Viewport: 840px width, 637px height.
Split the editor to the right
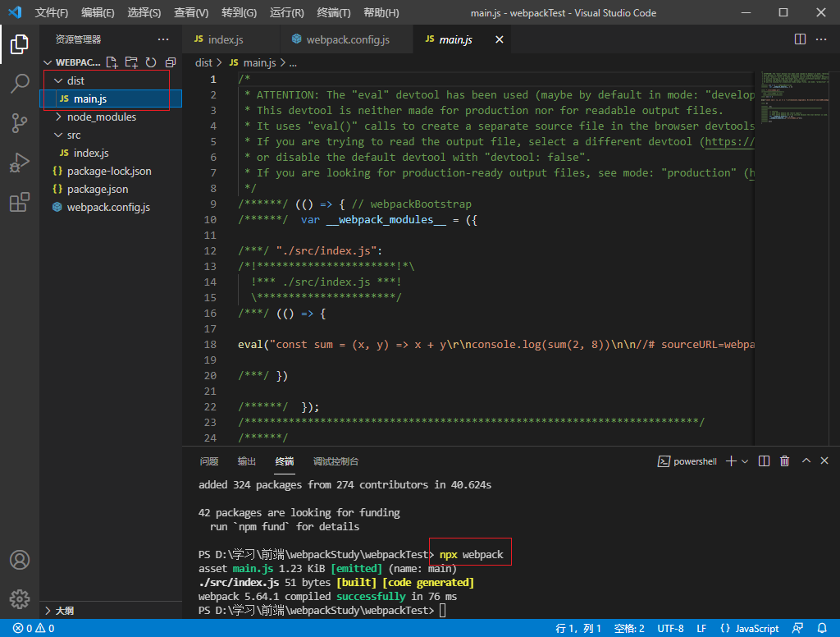(800, 39)
